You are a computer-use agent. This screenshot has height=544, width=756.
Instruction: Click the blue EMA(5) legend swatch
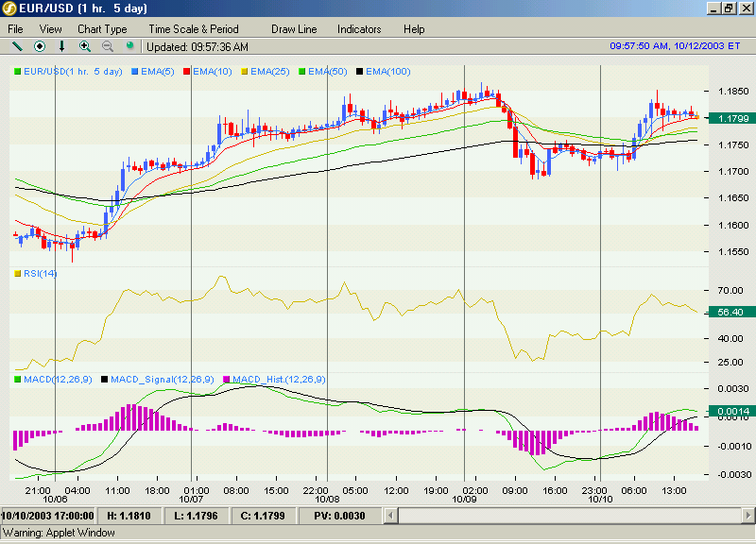pyautogui.click(x=135, y=72)
